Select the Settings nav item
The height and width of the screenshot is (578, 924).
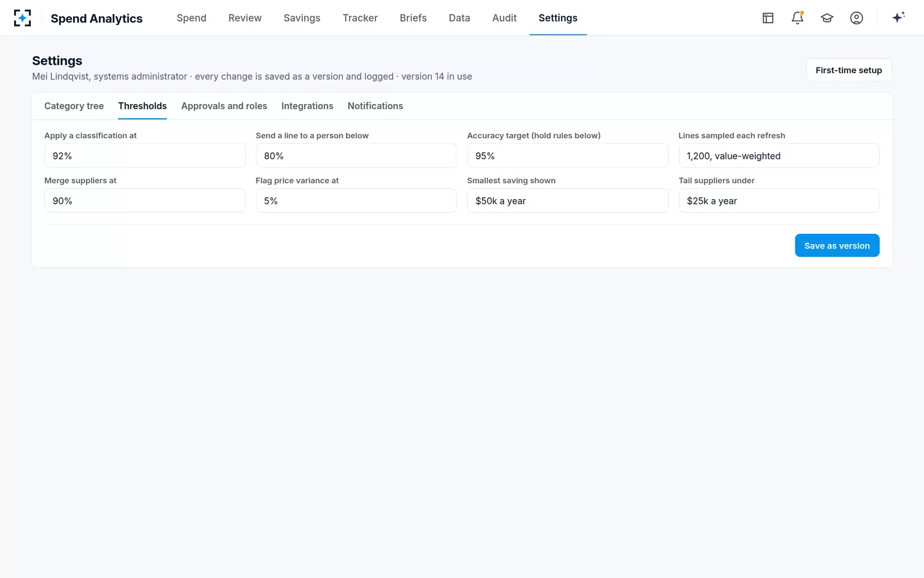click(558, 18)
